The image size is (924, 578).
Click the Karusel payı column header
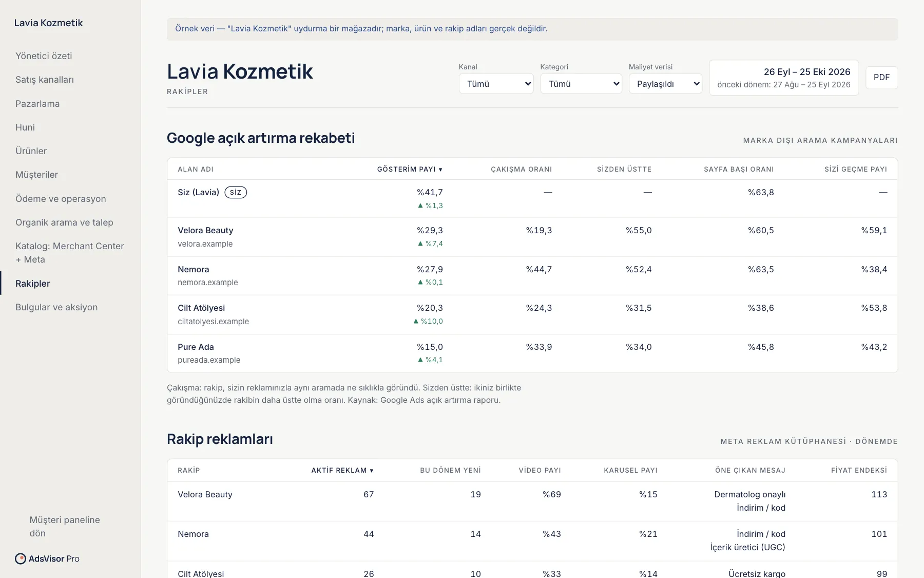[x=630, y=470]
